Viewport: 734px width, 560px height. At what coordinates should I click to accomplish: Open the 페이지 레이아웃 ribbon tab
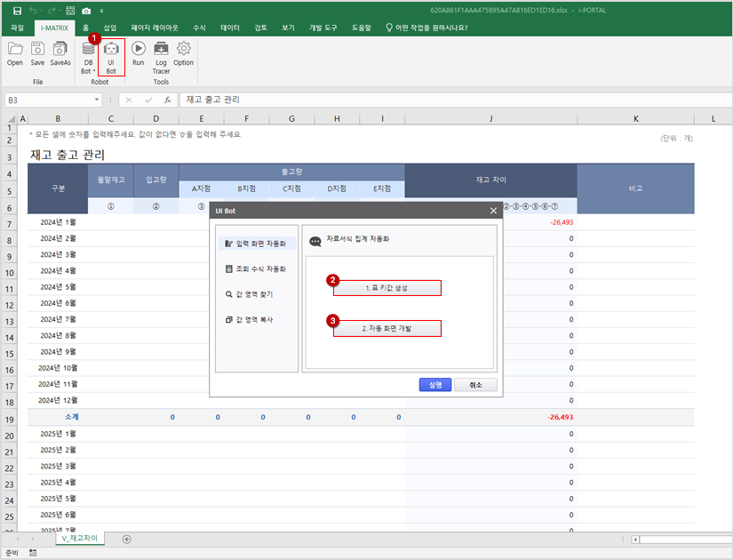[x=155, y=28]
